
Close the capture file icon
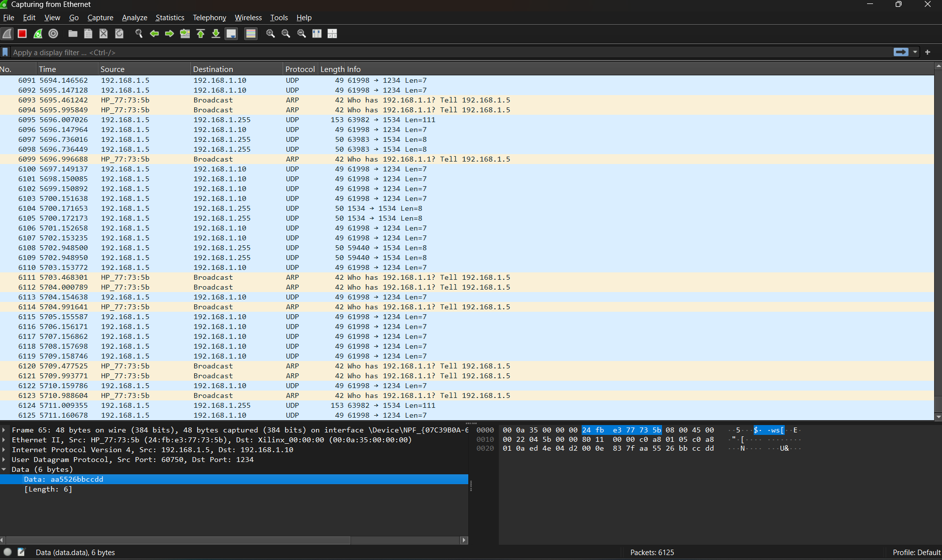(x=104, y=33)
